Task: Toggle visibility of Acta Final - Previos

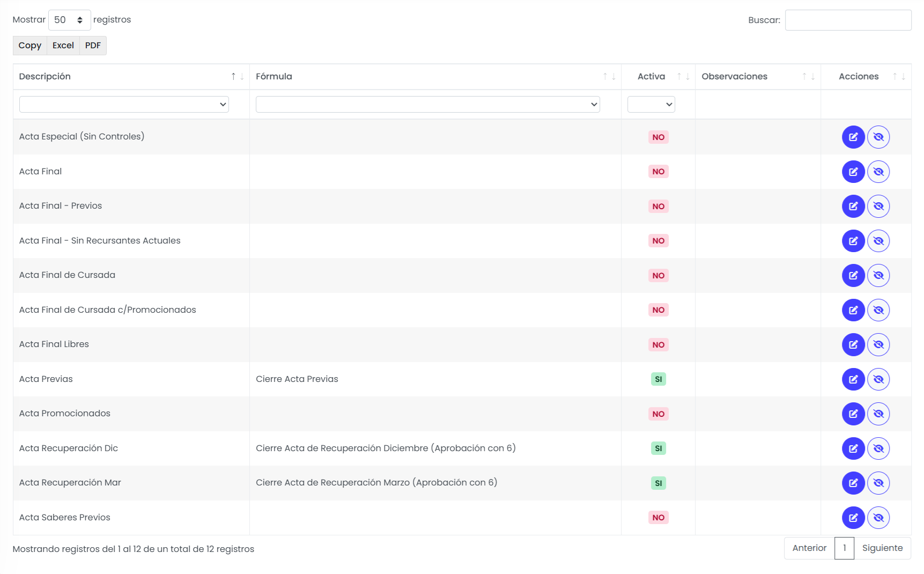Action: click(878, 207)
